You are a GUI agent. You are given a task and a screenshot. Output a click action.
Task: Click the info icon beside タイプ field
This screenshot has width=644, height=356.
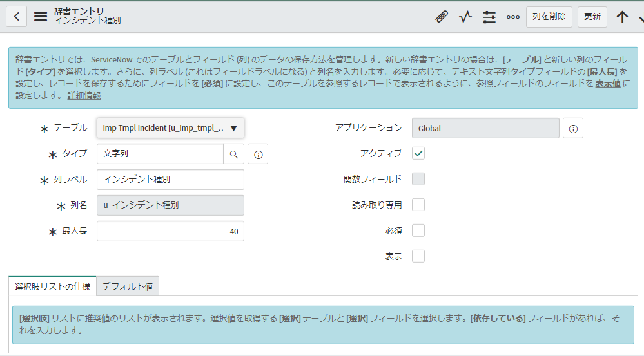tap(258, 155)
